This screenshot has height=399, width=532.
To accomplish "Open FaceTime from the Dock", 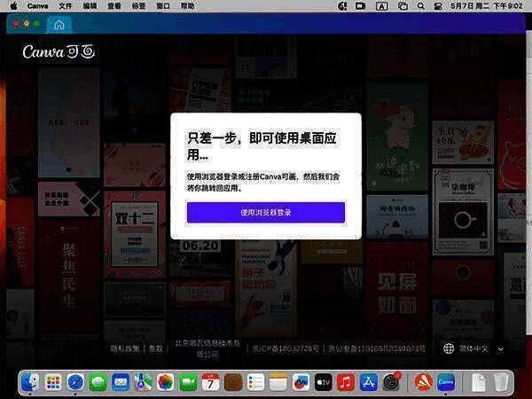I will coord(188,382).
